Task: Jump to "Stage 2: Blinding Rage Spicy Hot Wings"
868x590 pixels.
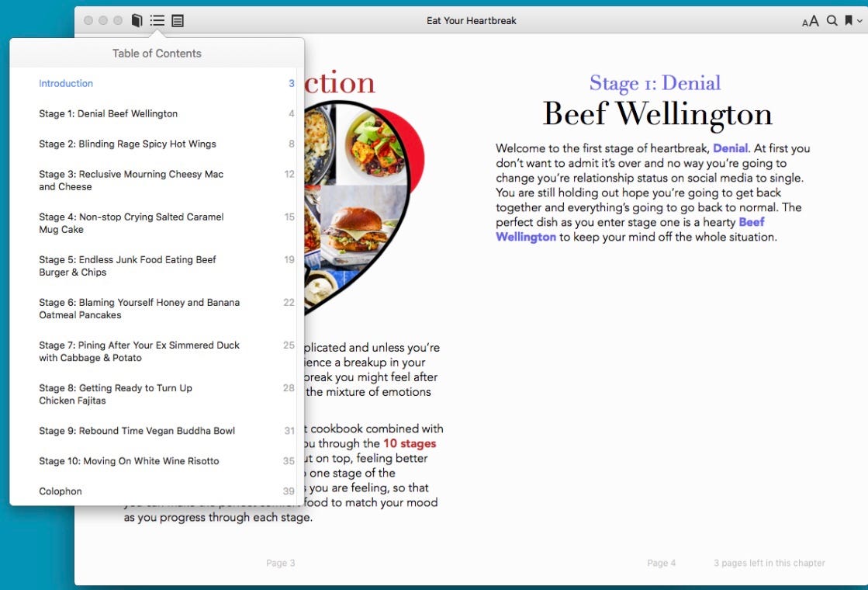Action: [127, 144]
